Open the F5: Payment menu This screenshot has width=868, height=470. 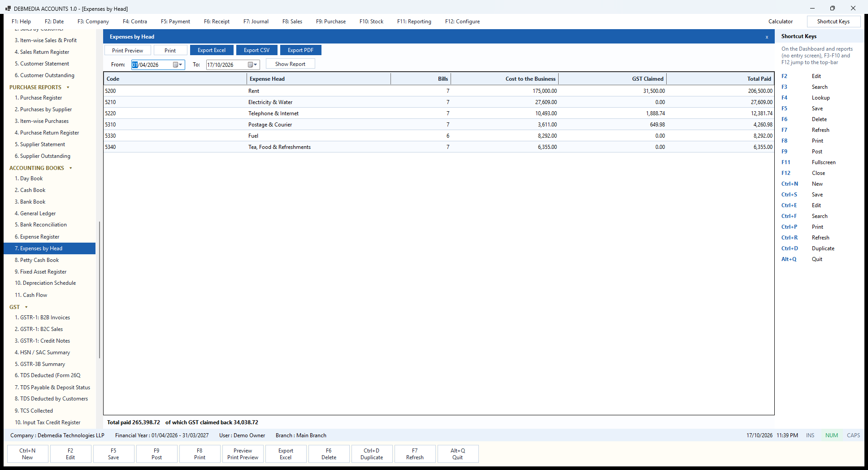click(x=175, y=22)
